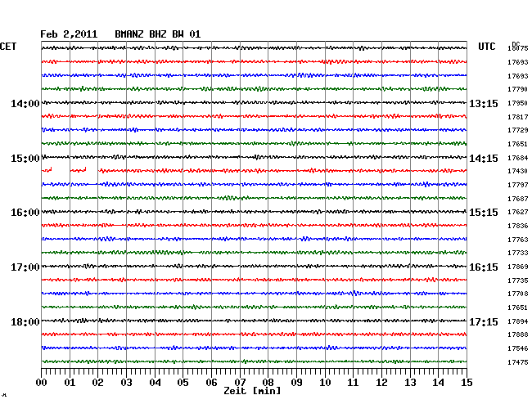
Task: Click the DC value 17729
Action: point(518,130)
